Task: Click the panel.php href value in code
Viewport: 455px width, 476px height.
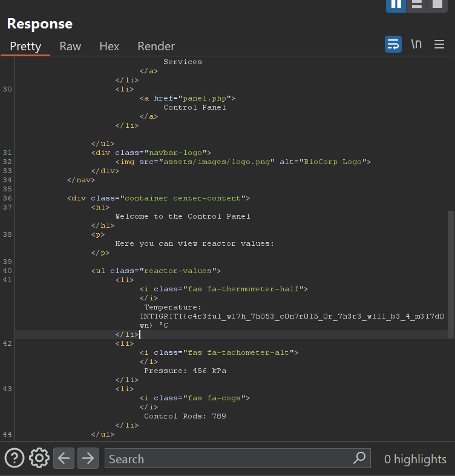Action: [x=203, y=98]
